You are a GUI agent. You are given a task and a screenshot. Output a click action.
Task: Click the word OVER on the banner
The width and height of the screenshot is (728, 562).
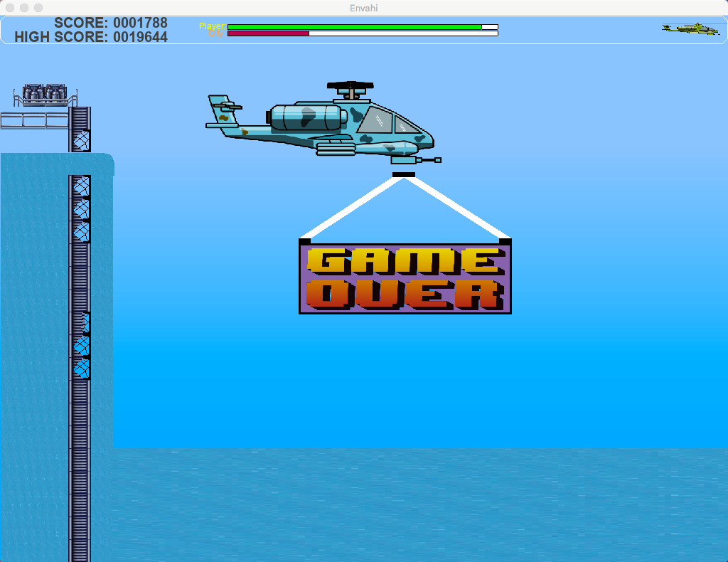tap(405, 294)
